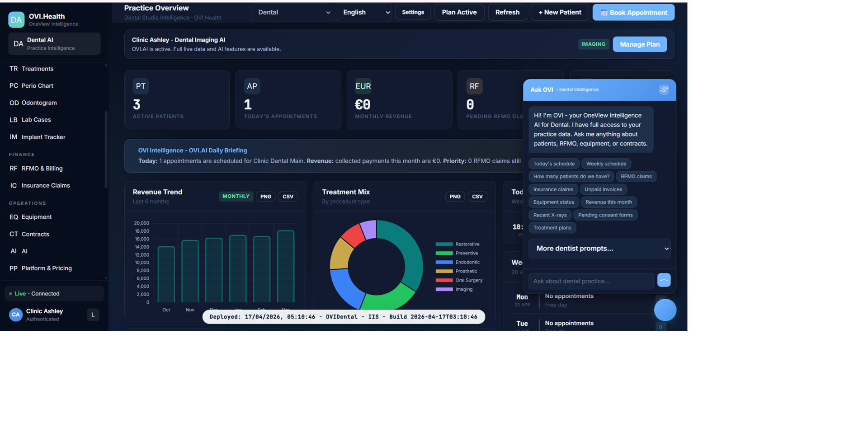The height and width of the screenshot is (423, 868).
Task: Click the sidebar scroll up arrow
Action: pos(106,66)
